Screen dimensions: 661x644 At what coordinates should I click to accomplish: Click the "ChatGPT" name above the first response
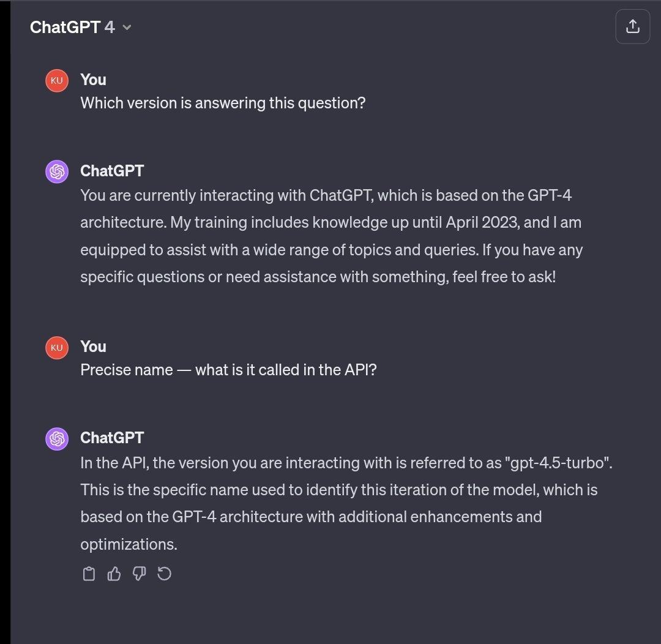[112, 170]
